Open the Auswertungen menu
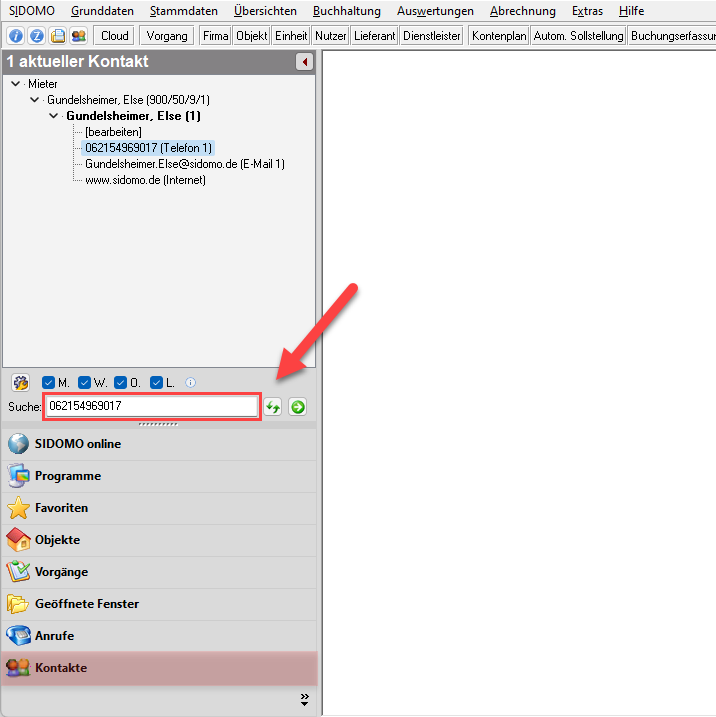This screenshot has height=717, width=716. click(x=435, y=11)
